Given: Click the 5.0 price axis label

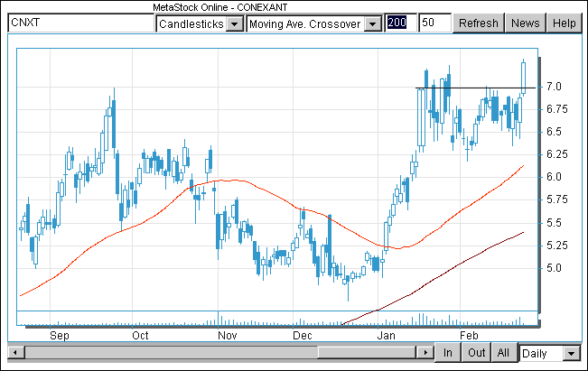Looking at the screenshot, I should [x=554, y=268].
